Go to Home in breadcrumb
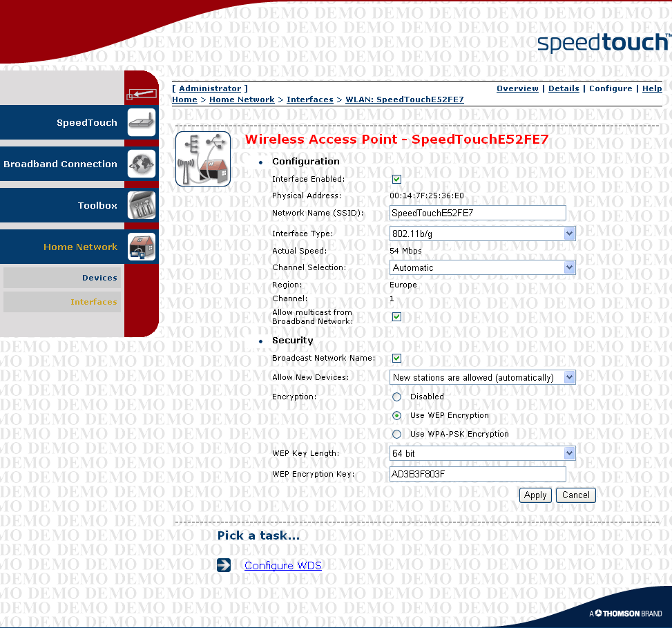 coord(184,99)
